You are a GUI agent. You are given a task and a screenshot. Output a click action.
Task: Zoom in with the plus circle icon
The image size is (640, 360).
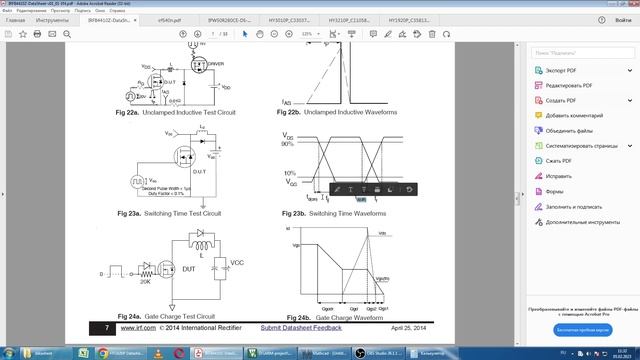click(x=289, y=34)
